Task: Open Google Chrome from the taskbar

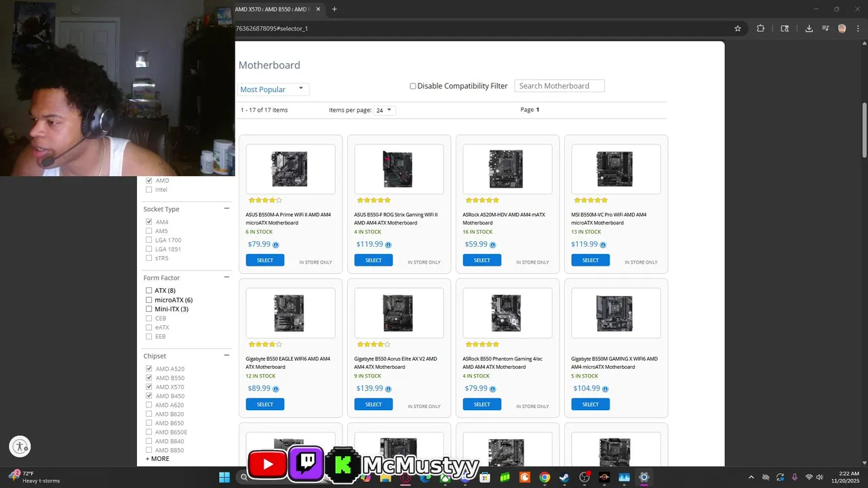Action: click(x=545, y=477)
